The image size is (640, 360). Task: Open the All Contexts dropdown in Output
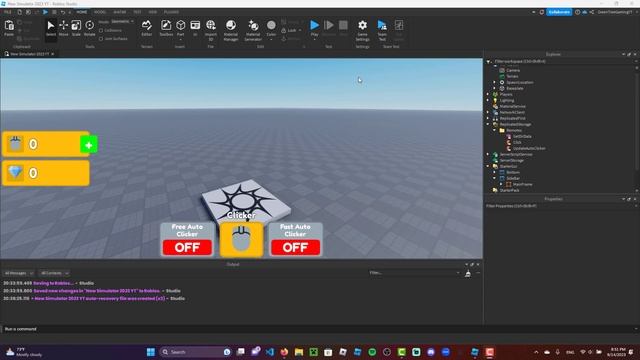pyautogui.click(x=54, y=273)
